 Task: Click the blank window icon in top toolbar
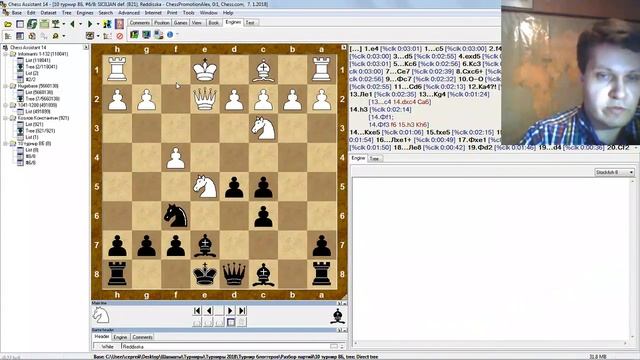[x=20, y=24]
